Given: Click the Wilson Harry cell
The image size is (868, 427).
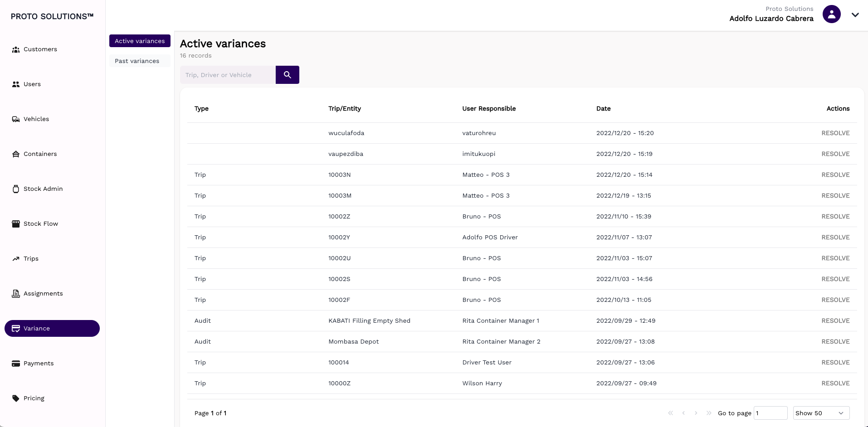Looking at the screenshot, I should coord(482,383).
